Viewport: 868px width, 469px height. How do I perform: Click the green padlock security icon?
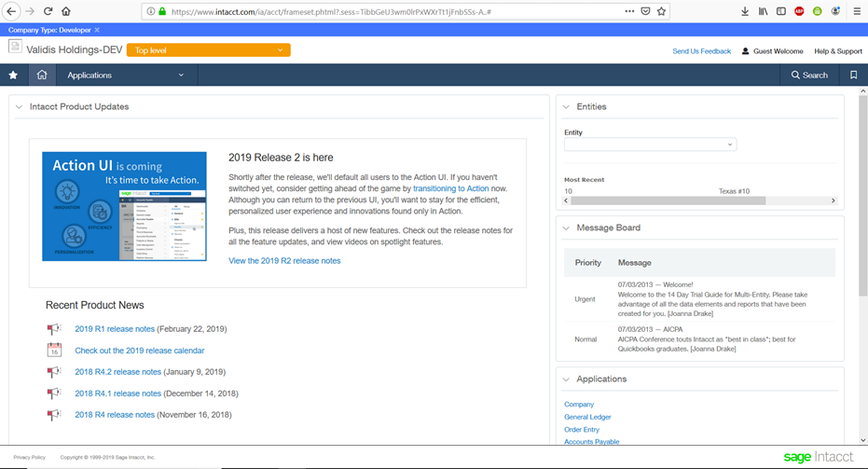(162, 11)
